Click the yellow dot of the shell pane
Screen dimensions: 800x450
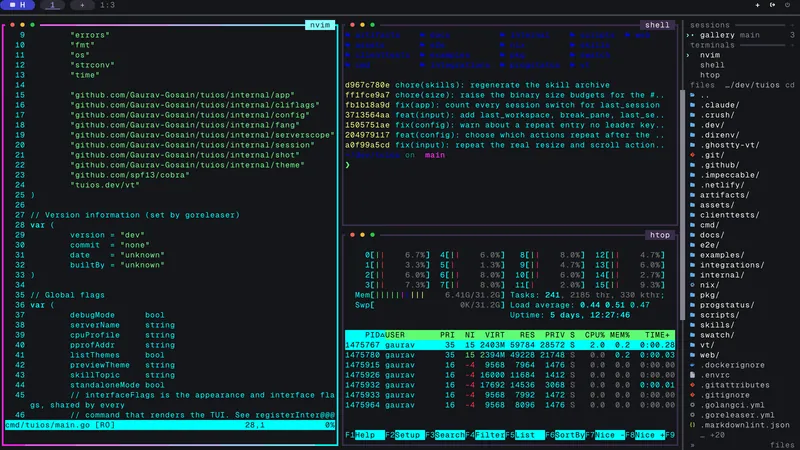click(362, 25)
